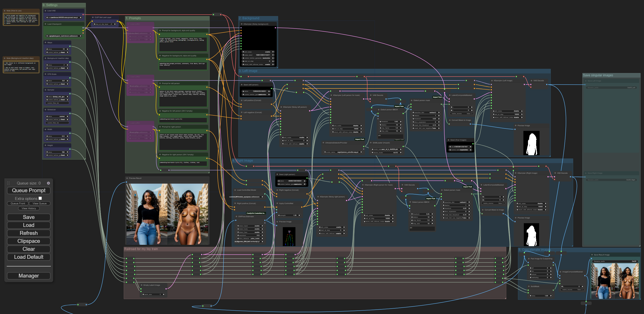The width and height of the screenshot is (644, 314).
Task: Enable the Extra options checkbox
Action: click(x=40, y=198)
